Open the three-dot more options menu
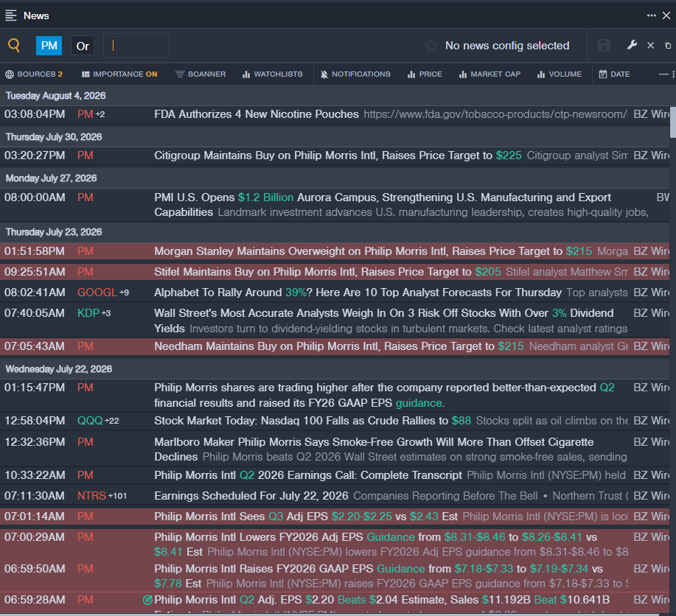This screenshot has width=676, height=616. tap(651, 15)
